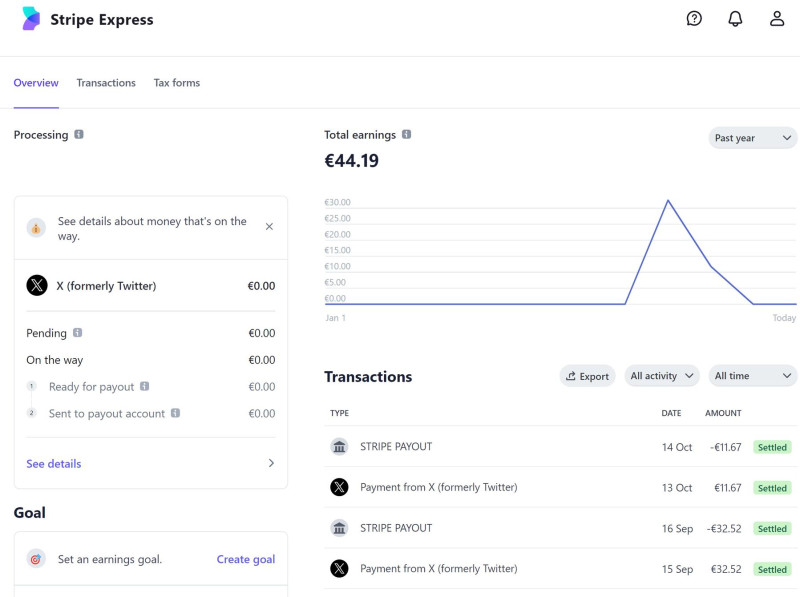
Task: Open Payment from X on 15 Sep
Action: pyautogui.click(x=560, y=568)
